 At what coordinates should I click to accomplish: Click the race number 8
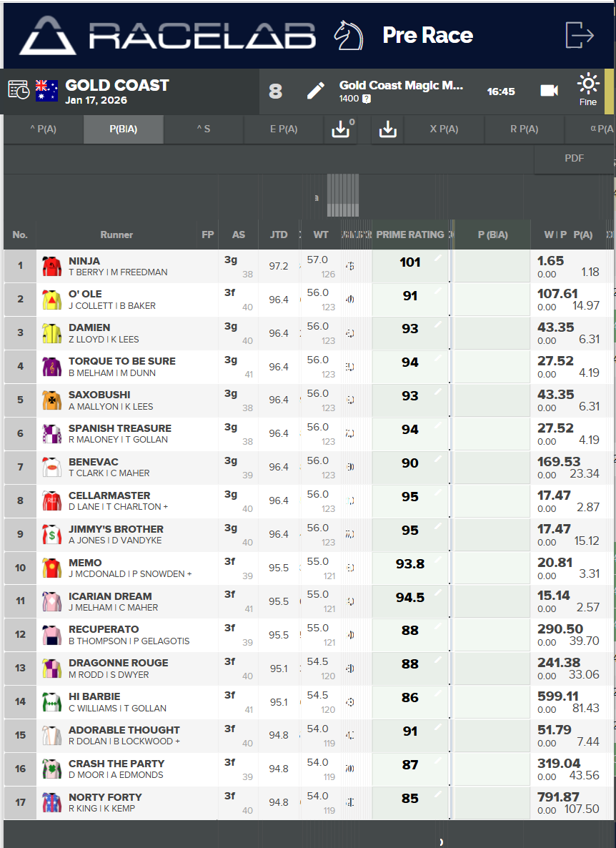pyautogui.click(x=276, y=92)
